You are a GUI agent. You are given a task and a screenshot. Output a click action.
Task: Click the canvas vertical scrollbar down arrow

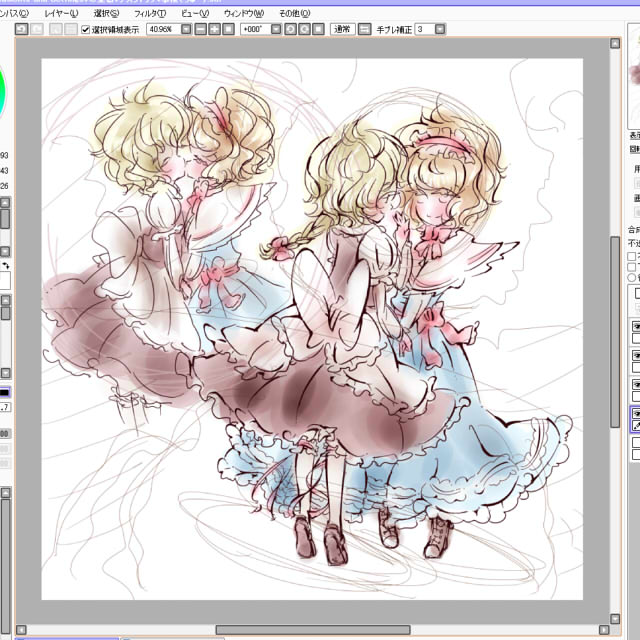pyautogui.click(x=615, y=619)
